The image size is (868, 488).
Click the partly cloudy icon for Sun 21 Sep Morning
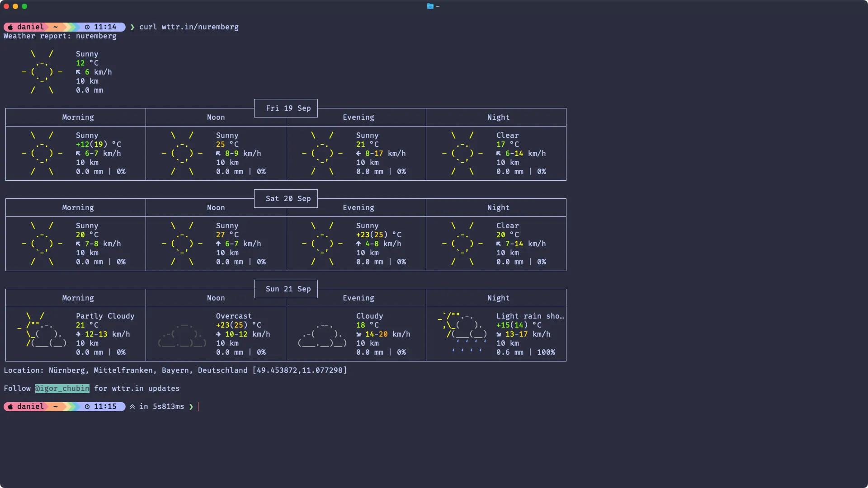[x=42, y=330]
